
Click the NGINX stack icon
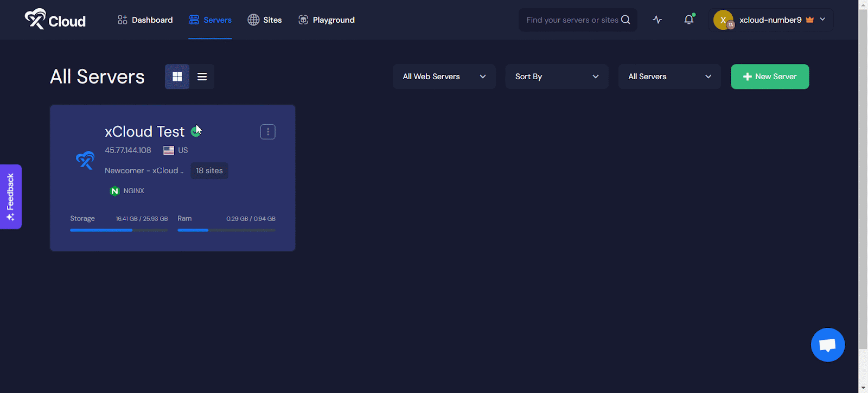(x=114, y=191)
